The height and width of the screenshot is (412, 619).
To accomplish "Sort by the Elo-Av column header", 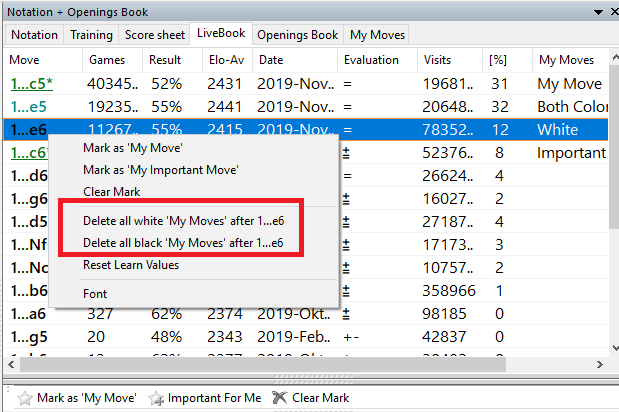I will [226, 60].
